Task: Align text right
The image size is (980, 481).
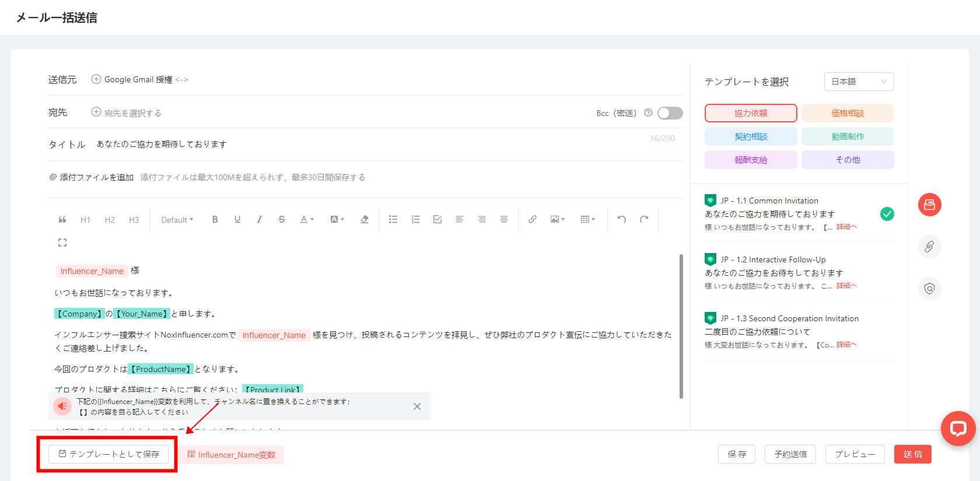Action: [482, 220]
